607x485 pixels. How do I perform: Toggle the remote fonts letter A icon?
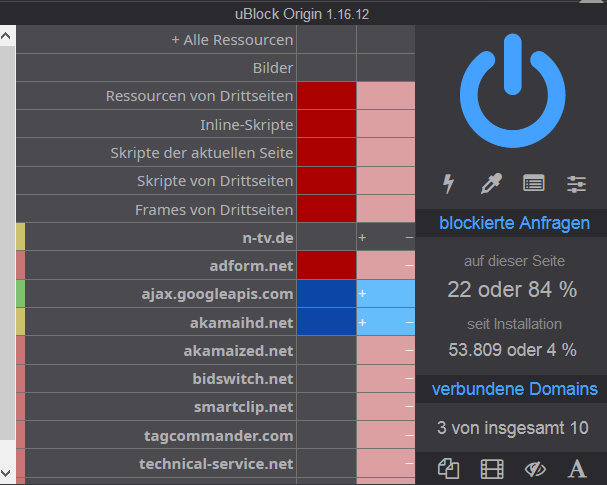577,468
